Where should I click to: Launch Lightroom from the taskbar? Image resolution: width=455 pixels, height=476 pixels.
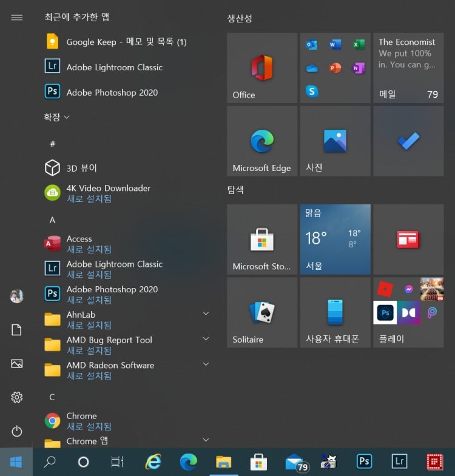(399, 462)
